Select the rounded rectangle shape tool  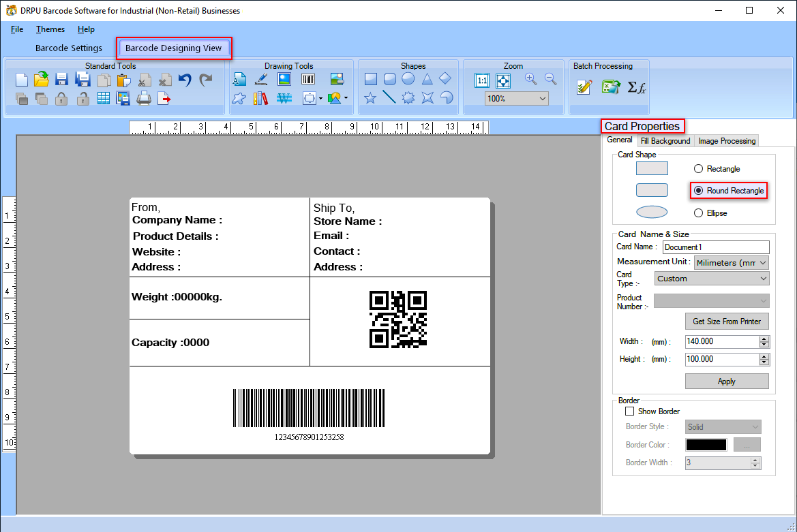click(x=389, y=79)
